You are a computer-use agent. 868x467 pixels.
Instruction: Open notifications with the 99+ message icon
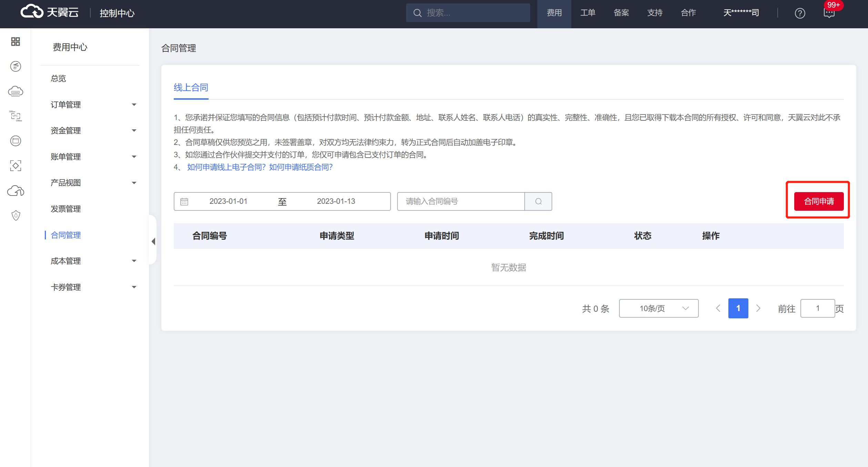(829, 13)
